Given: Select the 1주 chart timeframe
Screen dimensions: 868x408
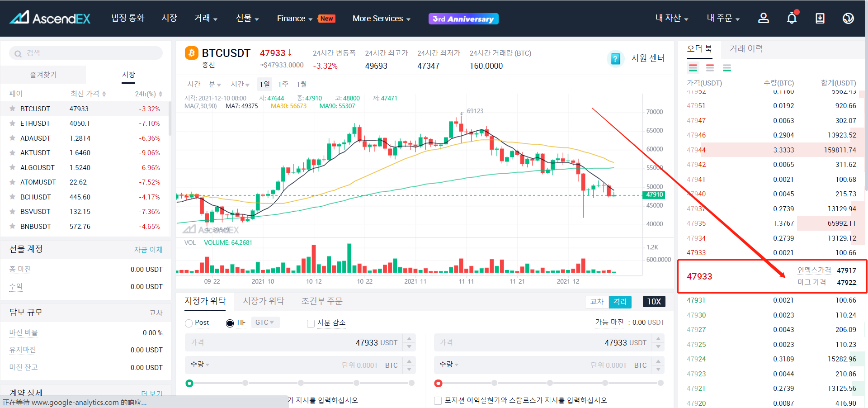Looking at the screenshot, I should (283, 84).
